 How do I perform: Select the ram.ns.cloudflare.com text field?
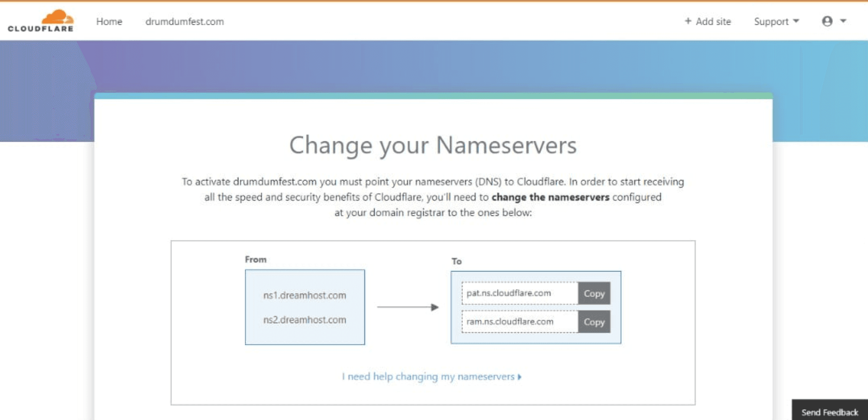pos(520,322)
